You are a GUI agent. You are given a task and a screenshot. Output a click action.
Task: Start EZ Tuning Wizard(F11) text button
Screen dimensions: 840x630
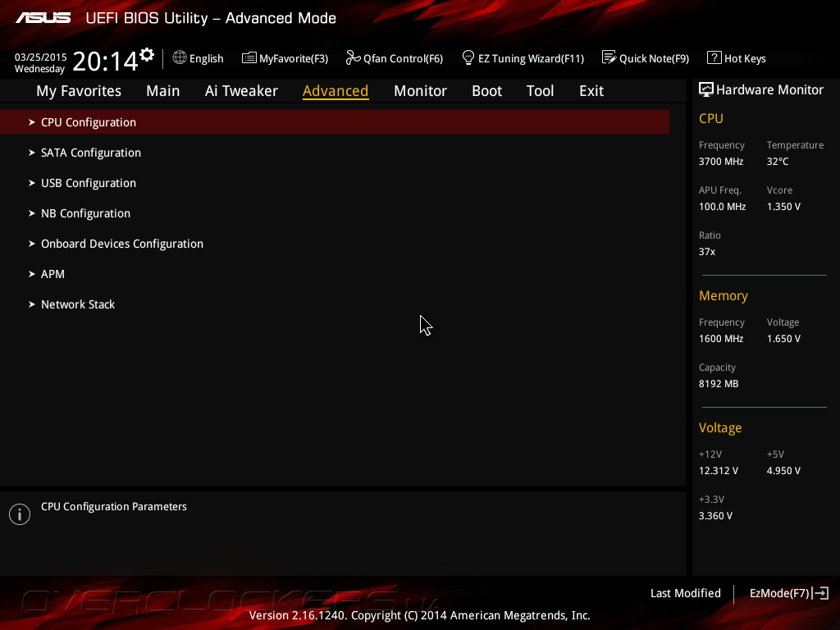click(531, 58)
